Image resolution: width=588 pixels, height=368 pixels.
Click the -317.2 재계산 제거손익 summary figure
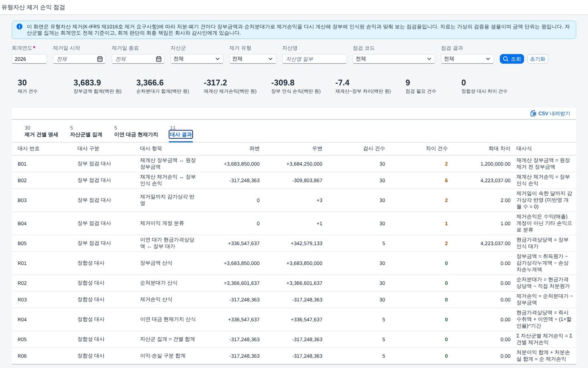[215, 83]
